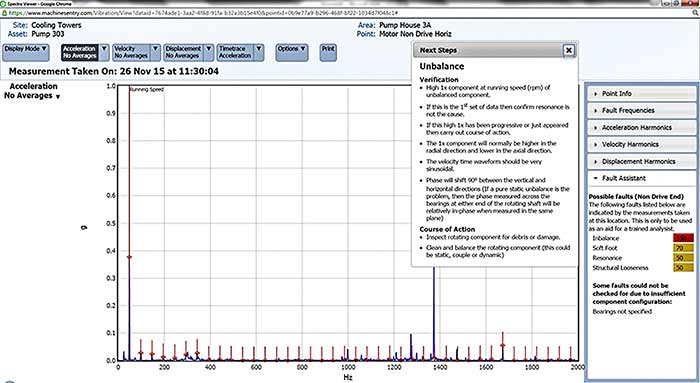Image resolution: width=700 pixels, height=383 pixels.
Task: Collapse the Fault Assistant section
Action: 641,178
